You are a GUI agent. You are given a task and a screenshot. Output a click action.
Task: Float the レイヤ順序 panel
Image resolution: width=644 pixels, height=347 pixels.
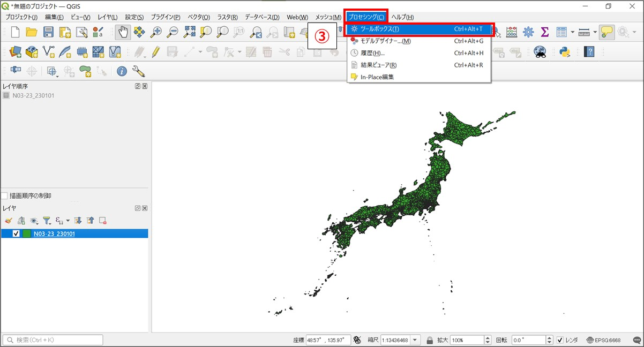tap(138, 86)
